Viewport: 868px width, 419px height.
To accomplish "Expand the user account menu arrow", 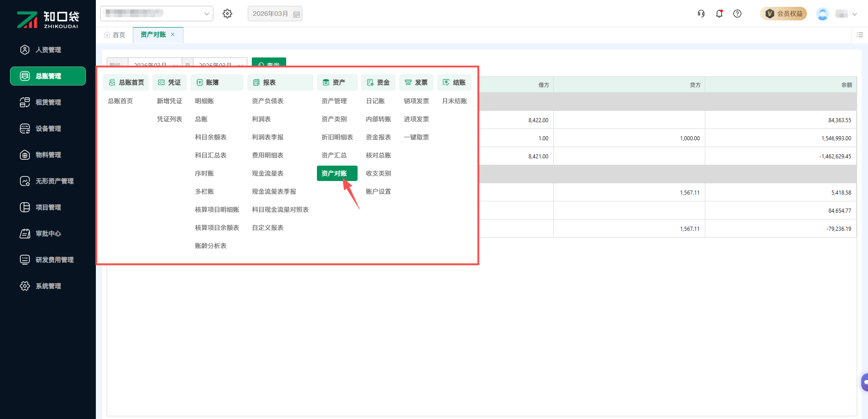I will tap(854, 14).
